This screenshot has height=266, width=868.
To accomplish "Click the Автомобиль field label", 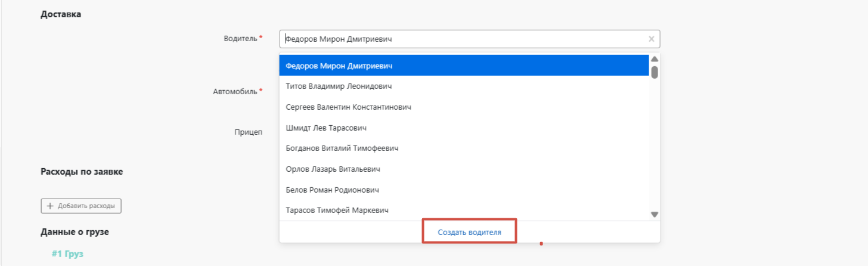I will pyautogui.click(x=235, y=92).
